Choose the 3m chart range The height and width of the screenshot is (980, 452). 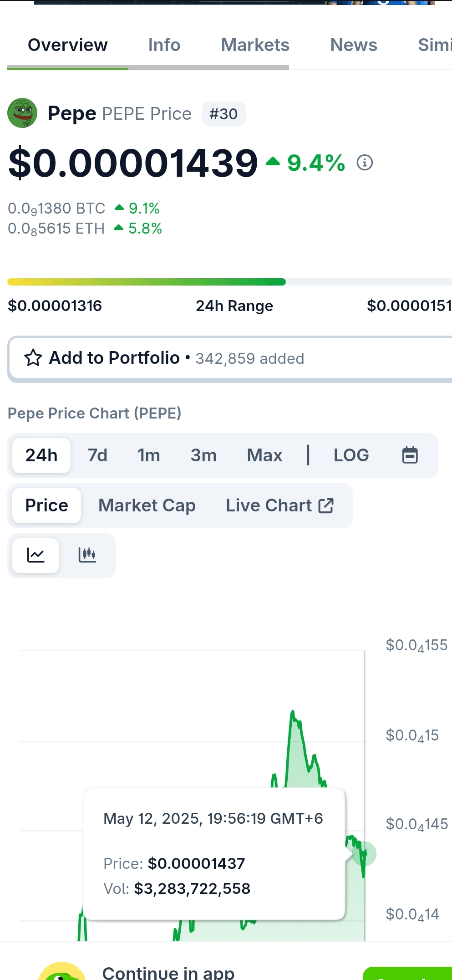(x=203, y=455)
